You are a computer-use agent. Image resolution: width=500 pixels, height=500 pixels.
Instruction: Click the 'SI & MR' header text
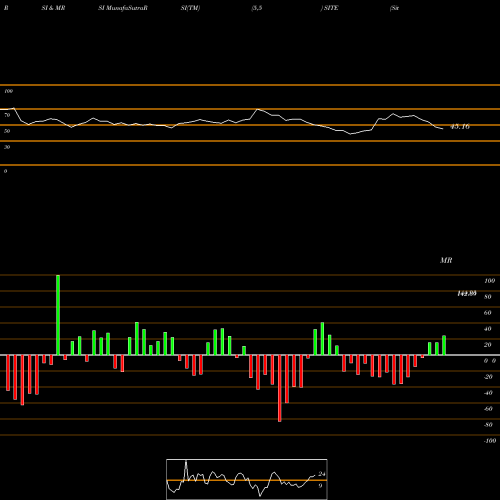pos(53,8)
